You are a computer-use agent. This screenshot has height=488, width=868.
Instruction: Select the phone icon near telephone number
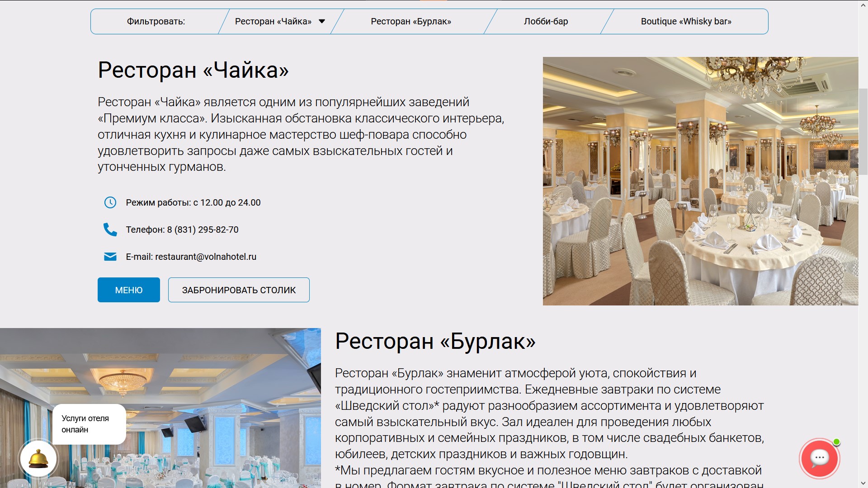[x=110, y=230]
